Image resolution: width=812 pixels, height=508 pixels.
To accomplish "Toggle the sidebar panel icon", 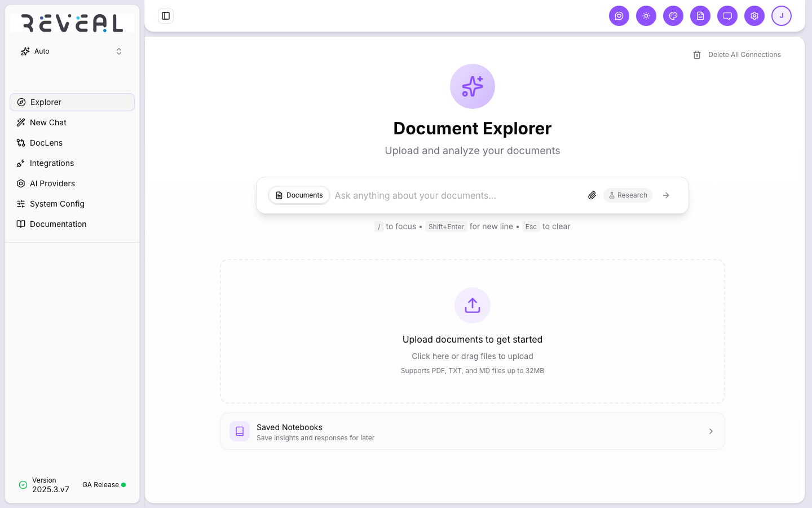I will point(166,16).
